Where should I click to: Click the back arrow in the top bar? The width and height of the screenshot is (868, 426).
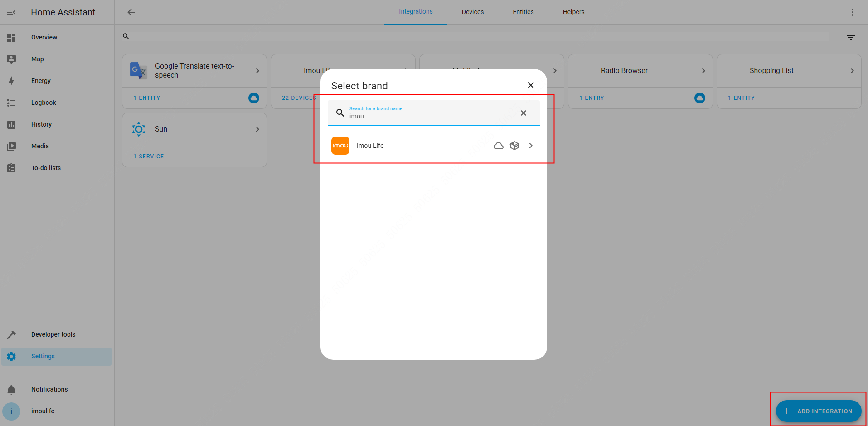click(x=131, y=12)
